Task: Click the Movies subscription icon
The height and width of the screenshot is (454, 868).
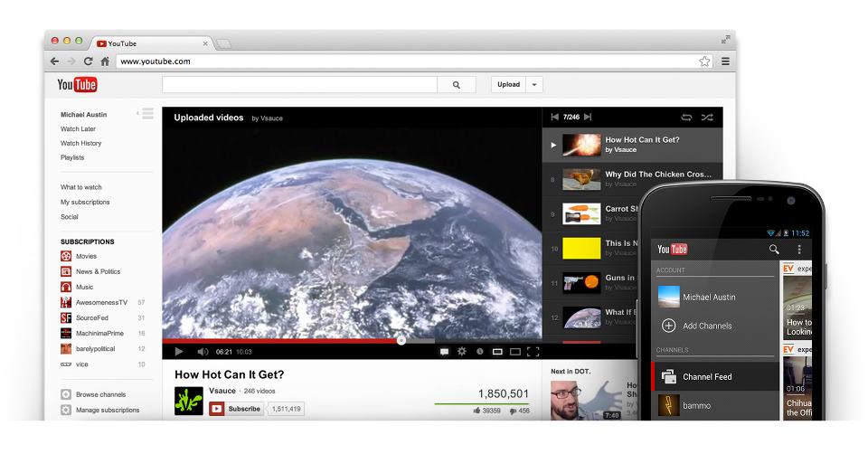Action: click(66, 256)
